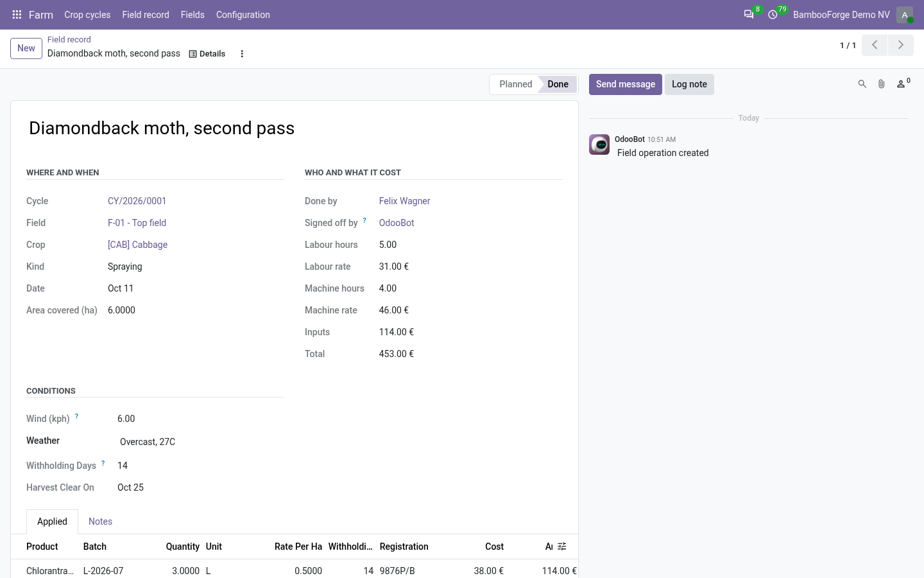
Task: Click the OdooBot avatar in chatter
Action: point(599,144)
